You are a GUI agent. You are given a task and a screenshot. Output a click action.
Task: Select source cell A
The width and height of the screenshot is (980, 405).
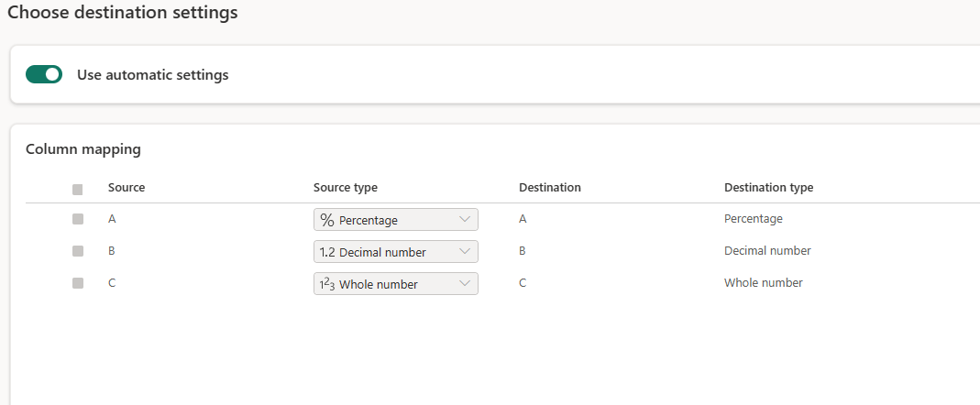click(112, 219)
